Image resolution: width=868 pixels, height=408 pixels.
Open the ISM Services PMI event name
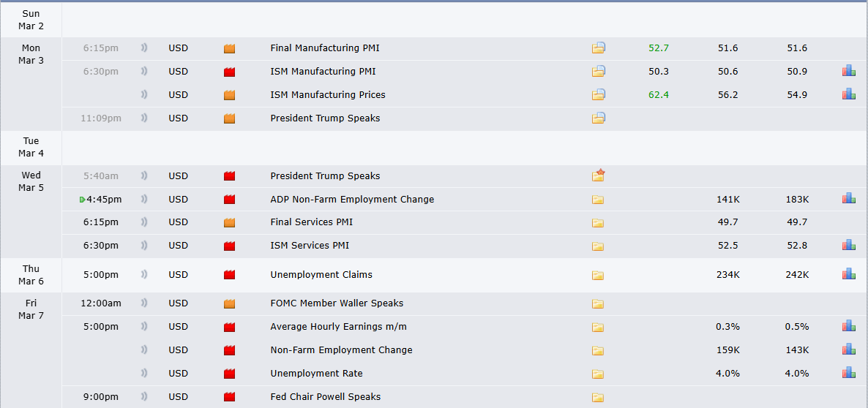coord(310,246)
